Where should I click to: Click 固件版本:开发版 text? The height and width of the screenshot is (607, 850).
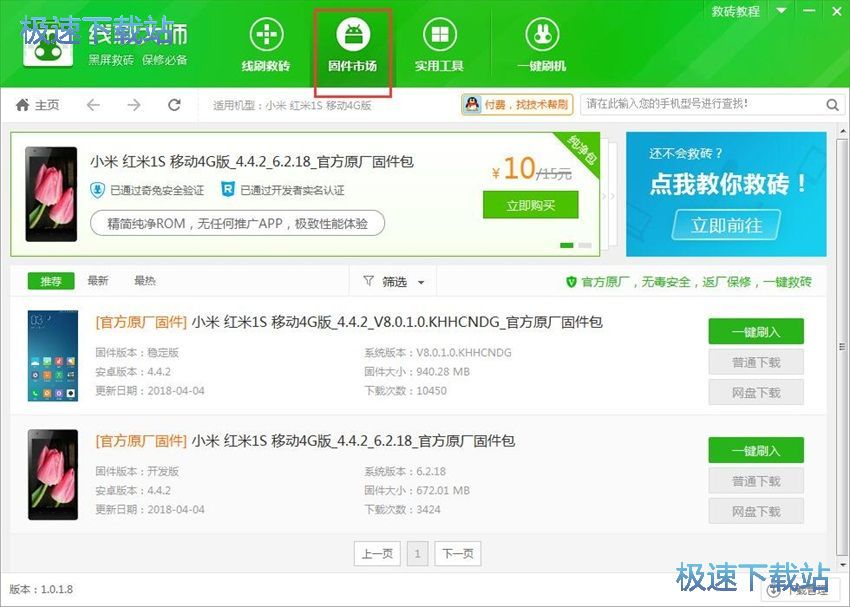click(137, 472)
